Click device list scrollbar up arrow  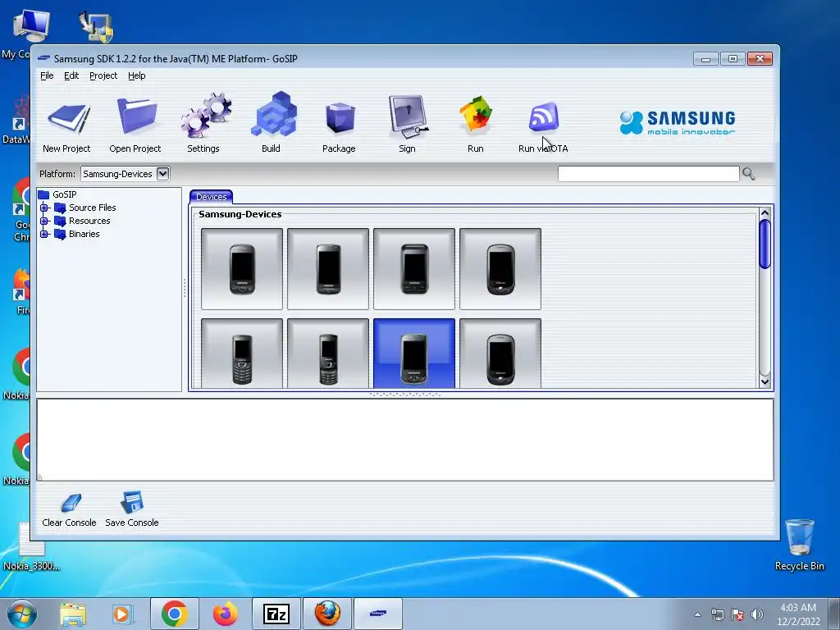point(765,213)
